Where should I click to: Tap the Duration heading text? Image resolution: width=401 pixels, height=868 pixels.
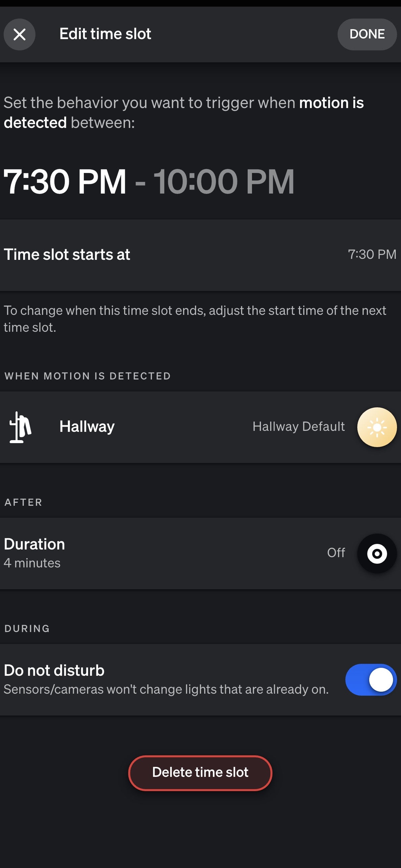(34, 544)
